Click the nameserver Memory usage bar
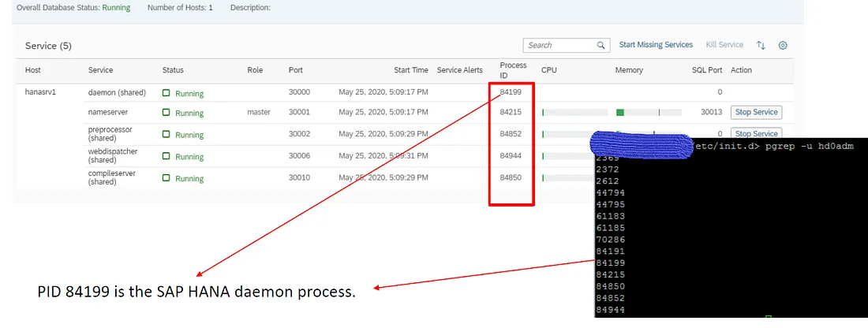The height and width of the screenshot is (328, 868). (x=649, y=112)
